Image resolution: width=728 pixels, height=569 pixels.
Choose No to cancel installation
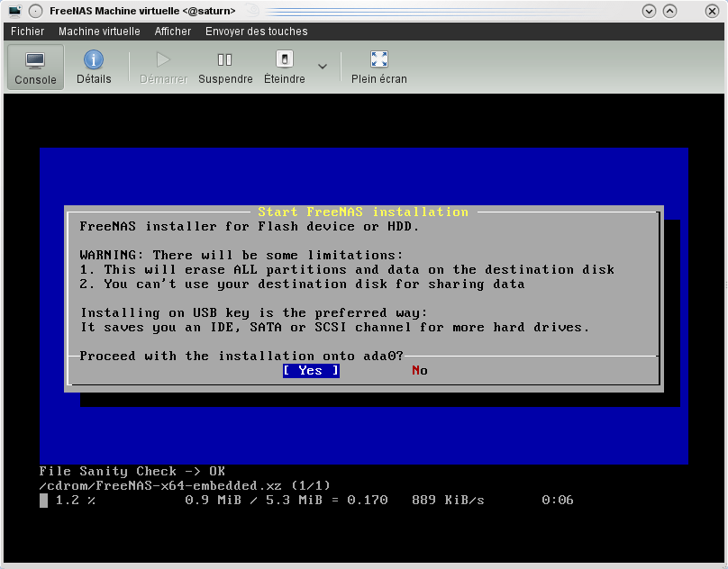tap(420, 370)
